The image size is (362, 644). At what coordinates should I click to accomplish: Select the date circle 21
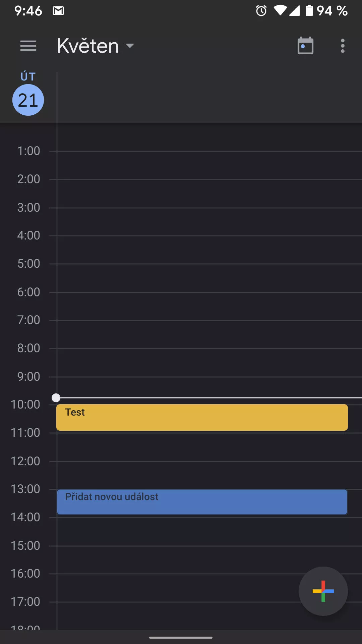[28, 100]
